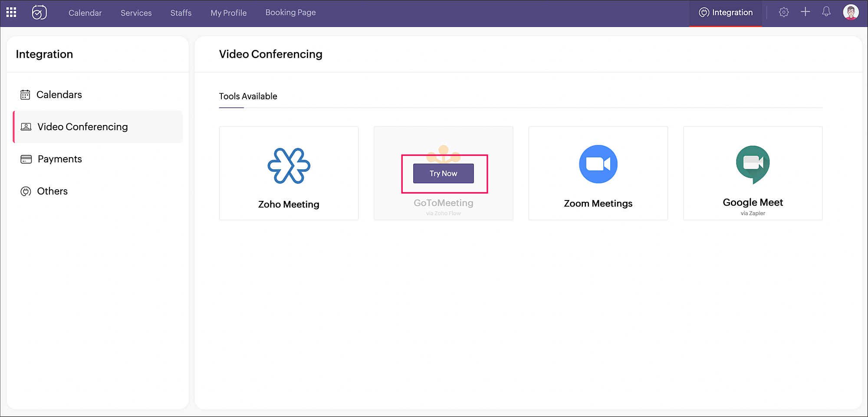Click the plus add icon
The image size is (868, 417).
(x=806, y=12)
